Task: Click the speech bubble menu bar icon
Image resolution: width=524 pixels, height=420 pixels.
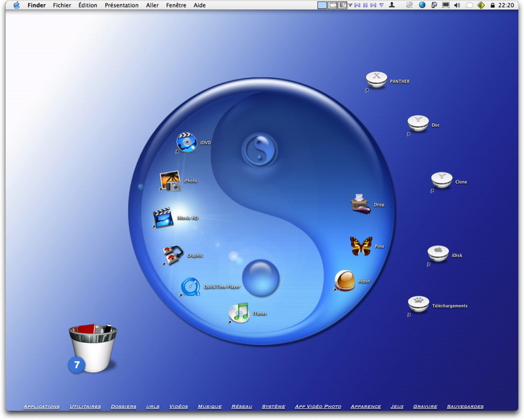Action: pos(469,5)
